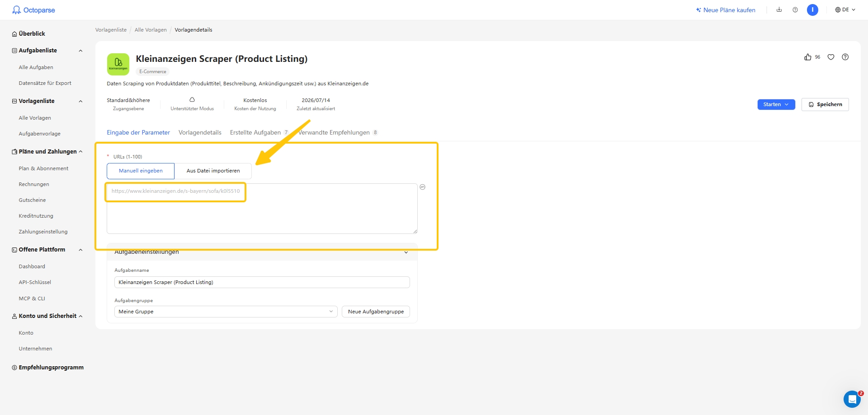Click the Kleinanzeigen green template logo
Image resolution: width=868 pixels, height=415 pixels.
[x=118, y=64]
